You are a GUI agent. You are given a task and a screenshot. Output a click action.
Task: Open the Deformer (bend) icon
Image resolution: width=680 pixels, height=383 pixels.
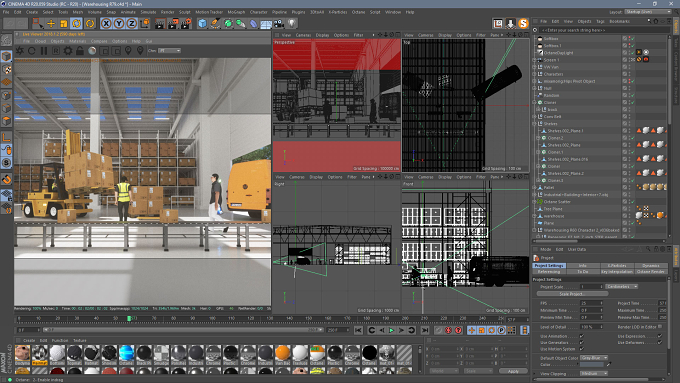(x=253, y=23)
